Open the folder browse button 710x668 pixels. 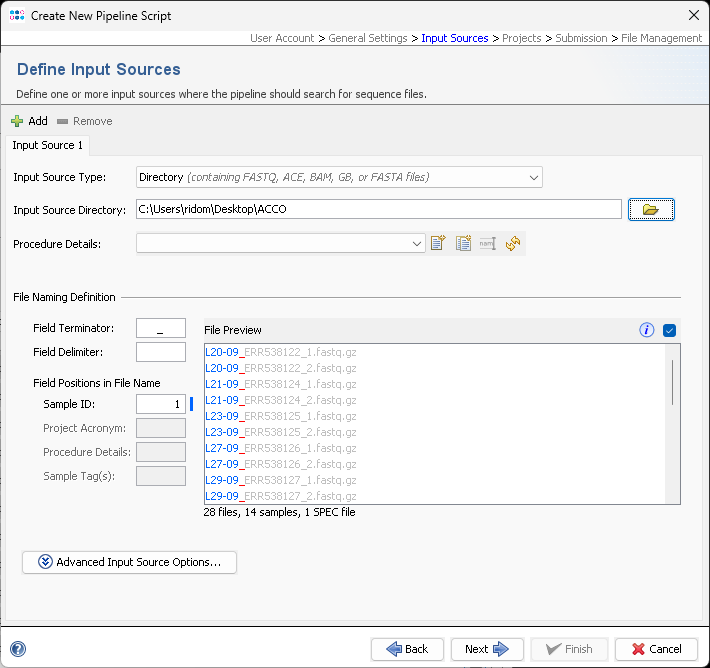click(651, 209)
